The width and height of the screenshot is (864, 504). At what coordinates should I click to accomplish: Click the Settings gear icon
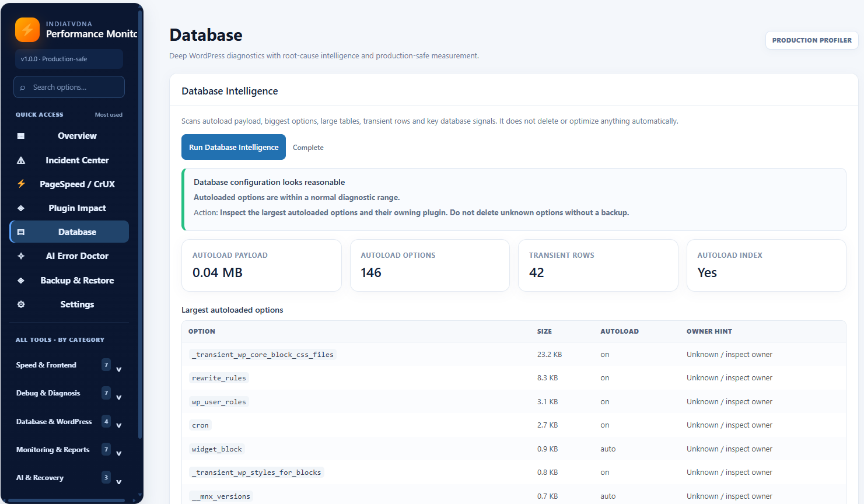click(x=21, y=304)
